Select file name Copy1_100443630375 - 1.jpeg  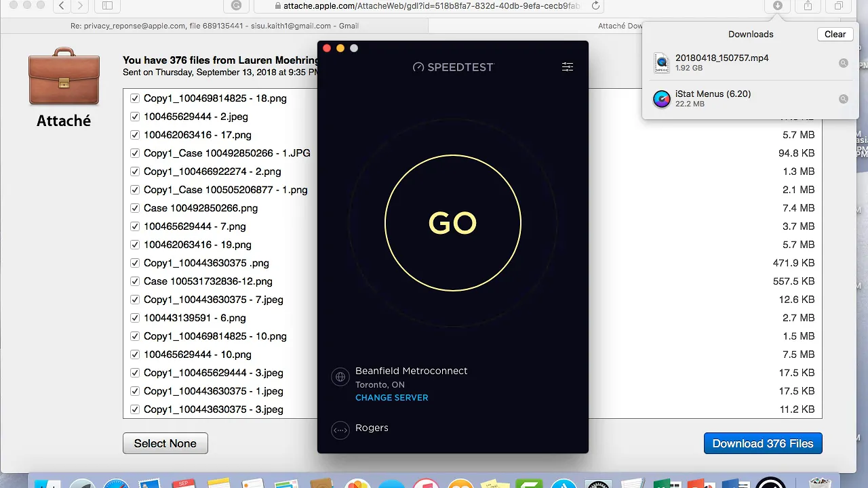coord(214,391)
